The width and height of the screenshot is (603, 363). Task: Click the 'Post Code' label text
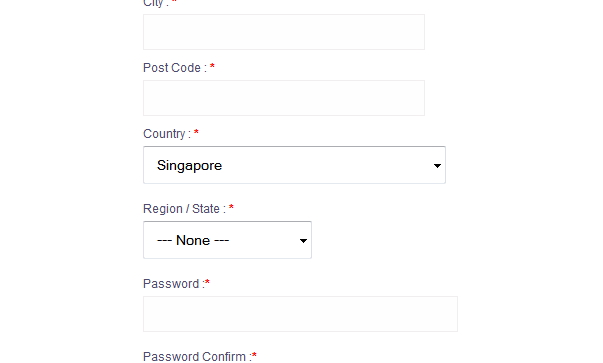172,68
